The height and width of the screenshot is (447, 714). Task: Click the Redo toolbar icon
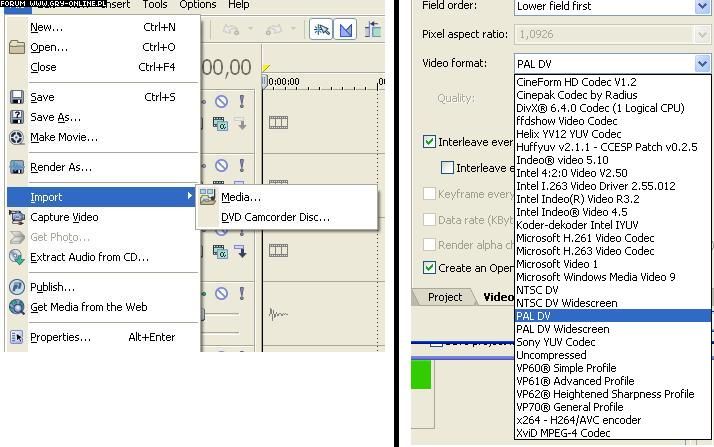coord(274,30)
